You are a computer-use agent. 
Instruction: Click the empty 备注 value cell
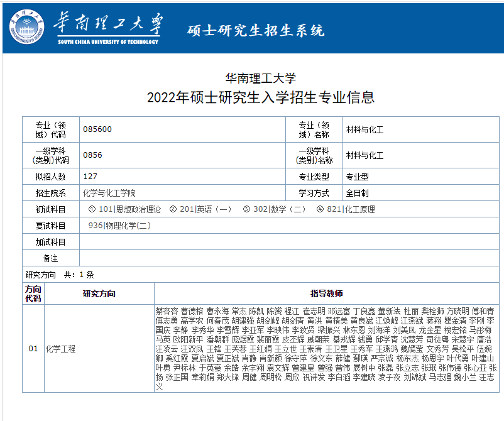(289, 258)
